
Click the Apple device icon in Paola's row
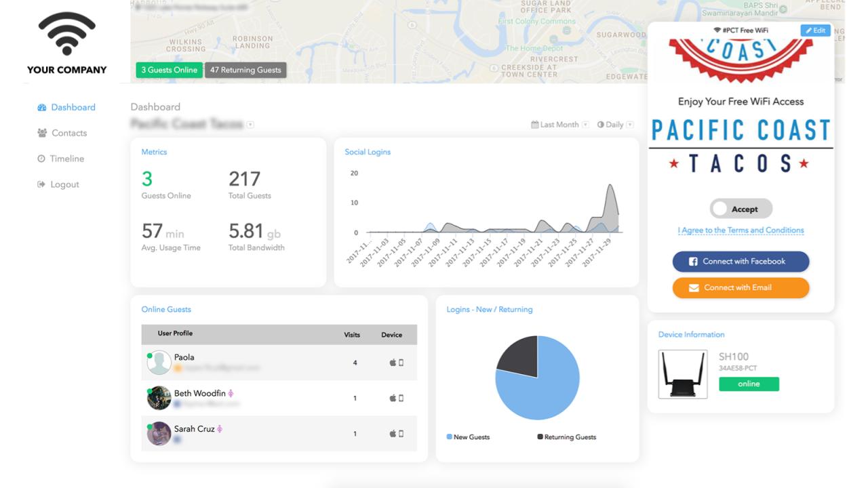[393, 363]
